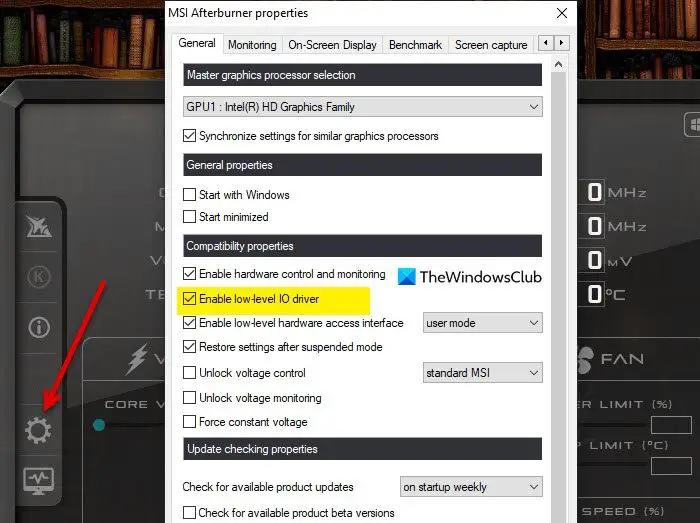Switch to the General tab
The width and height of the screenshot is (700, 523).
pyautogui.click(x=197, y=43)
